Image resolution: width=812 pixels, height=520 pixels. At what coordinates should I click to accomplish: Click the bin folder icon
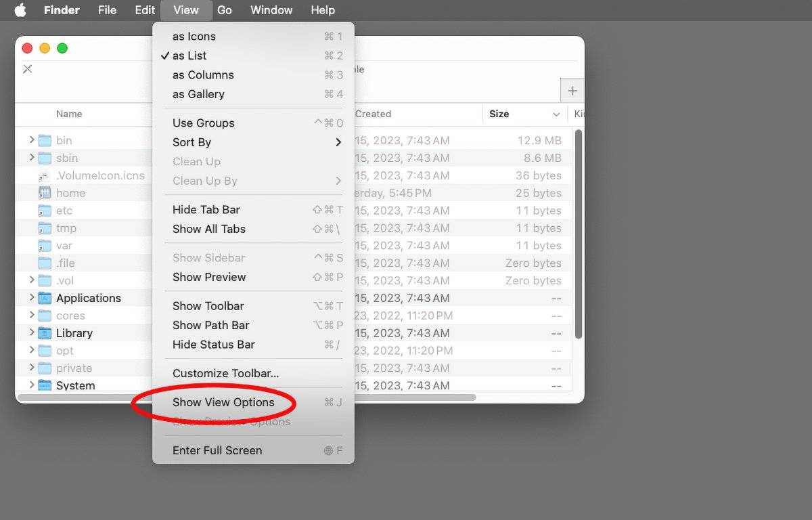(x=45, y=140)
